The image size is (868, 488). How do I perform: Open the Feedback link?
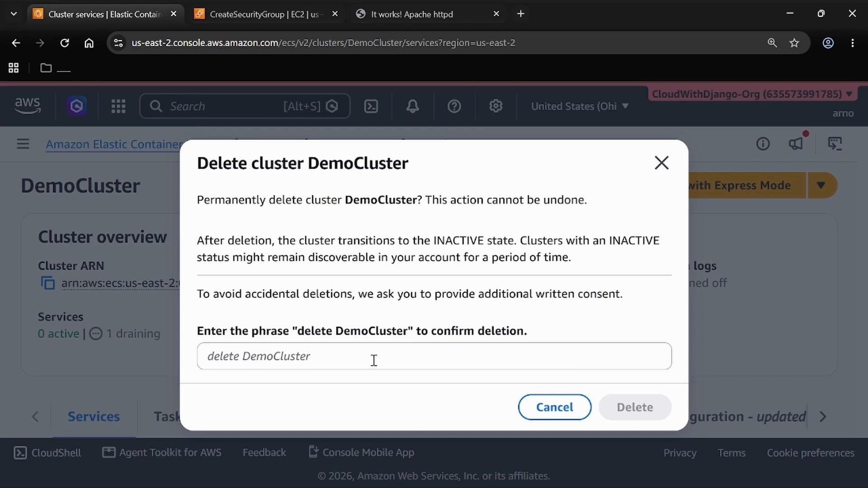[264, 453]
